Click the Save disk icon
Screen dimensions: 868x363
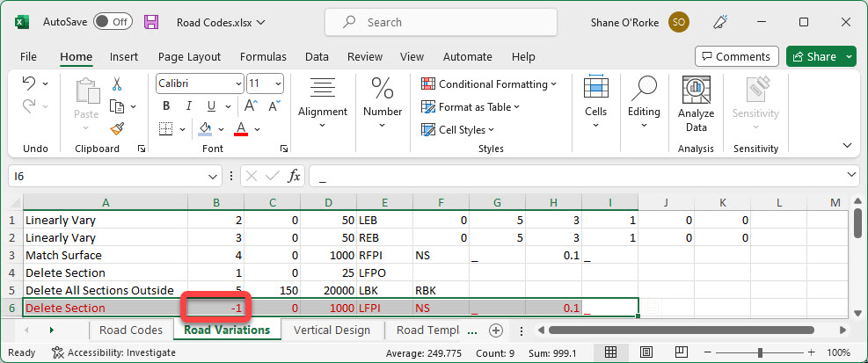[151, 22]
